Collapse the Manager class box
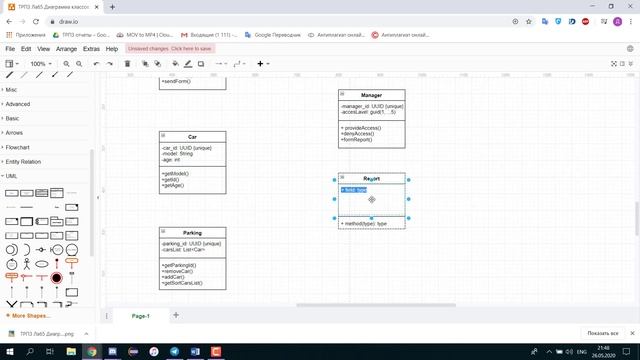 click(342, 94)
